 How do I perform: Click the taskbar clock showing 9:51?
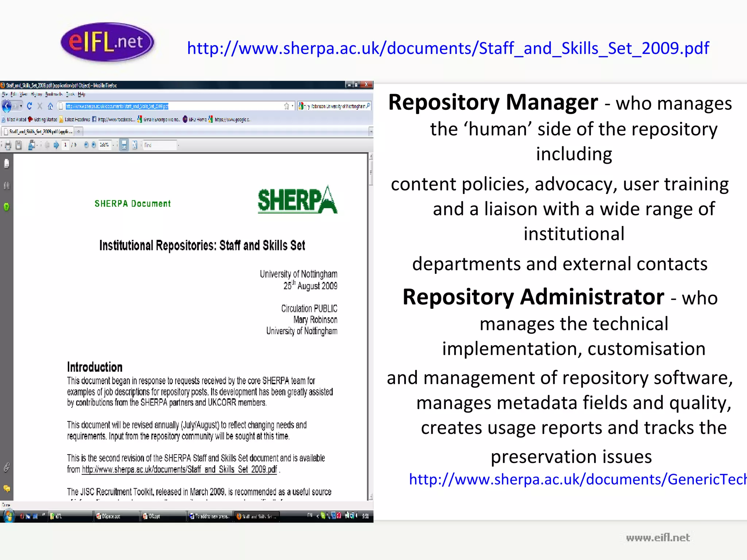point(365,516)
